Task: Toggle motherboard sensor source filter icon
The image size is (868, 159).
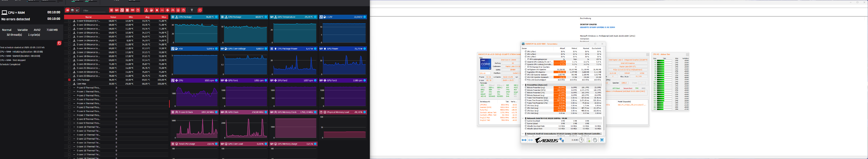Action: pos(122,10)
